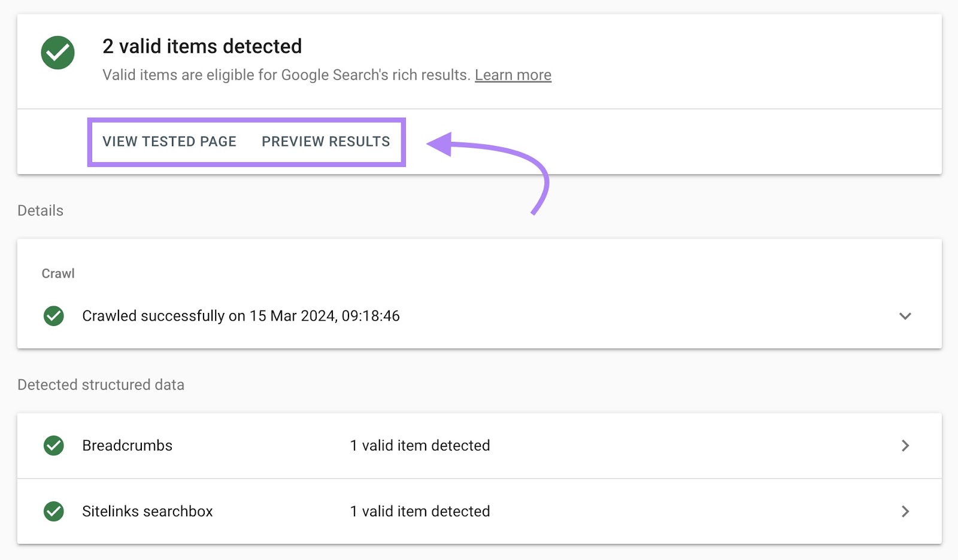Open Sitelinks searchbox structured data details
The height and width of the screenshot is (560, 958).
click(906, 511)
